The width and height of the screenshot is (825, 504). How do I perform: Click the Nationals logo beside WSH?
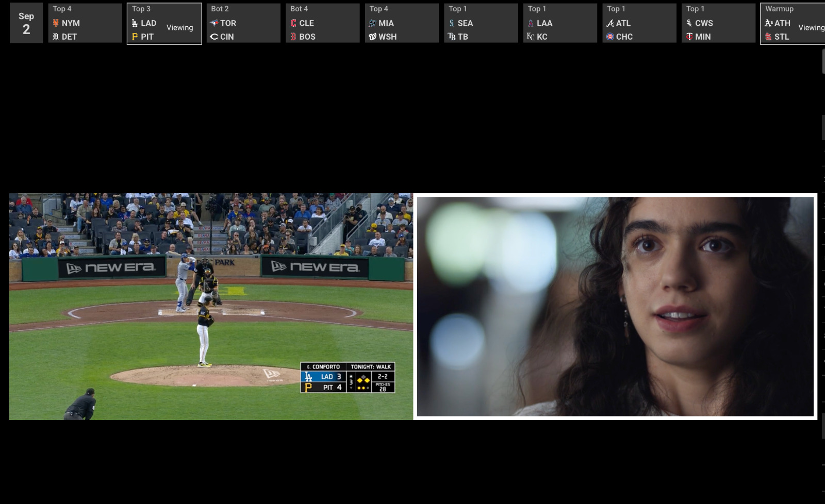[372, 37]
